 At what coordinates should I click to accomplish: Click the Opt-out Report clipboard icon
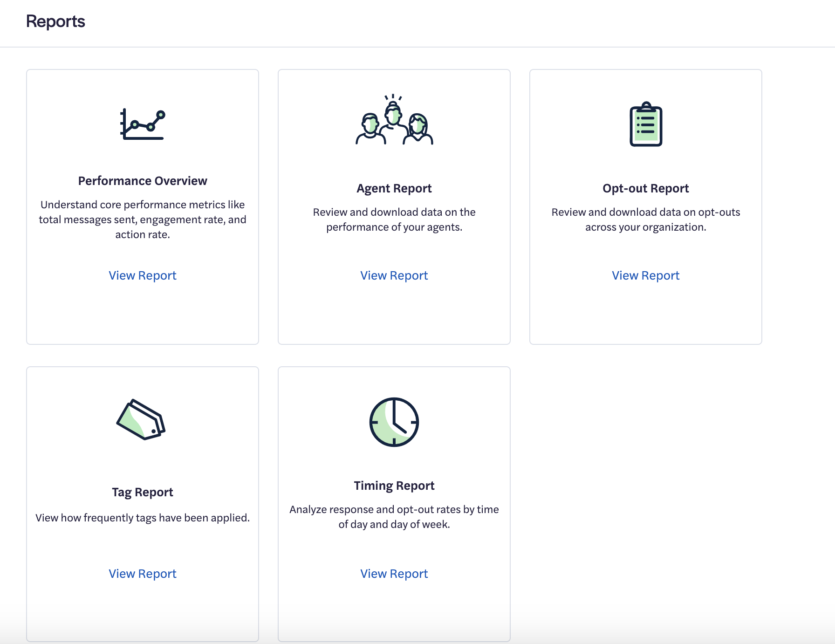pos(646,124)
